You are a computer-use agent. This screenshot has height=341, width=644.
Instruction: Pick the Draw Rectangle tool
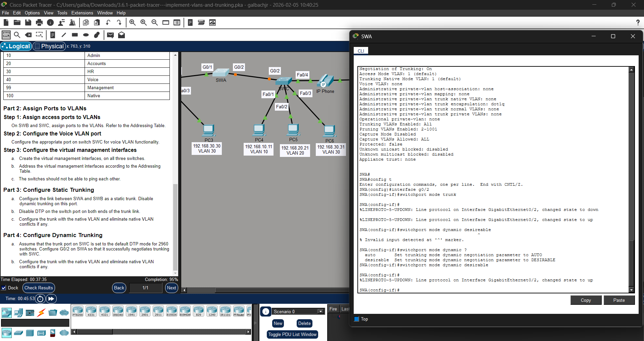click(x=75, y=35)
